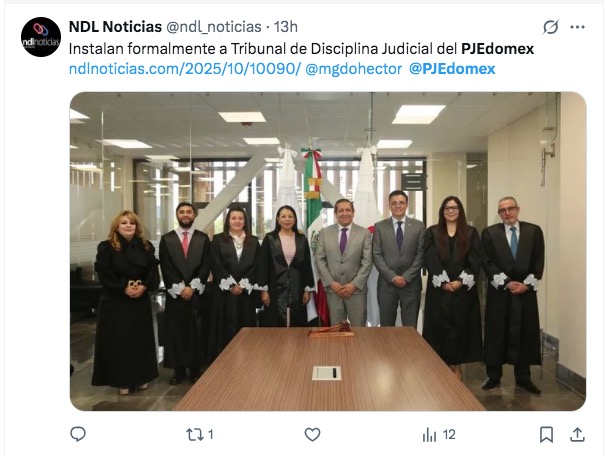
Task: Open the NDL Noticias display name
Action: coord(115,27)
